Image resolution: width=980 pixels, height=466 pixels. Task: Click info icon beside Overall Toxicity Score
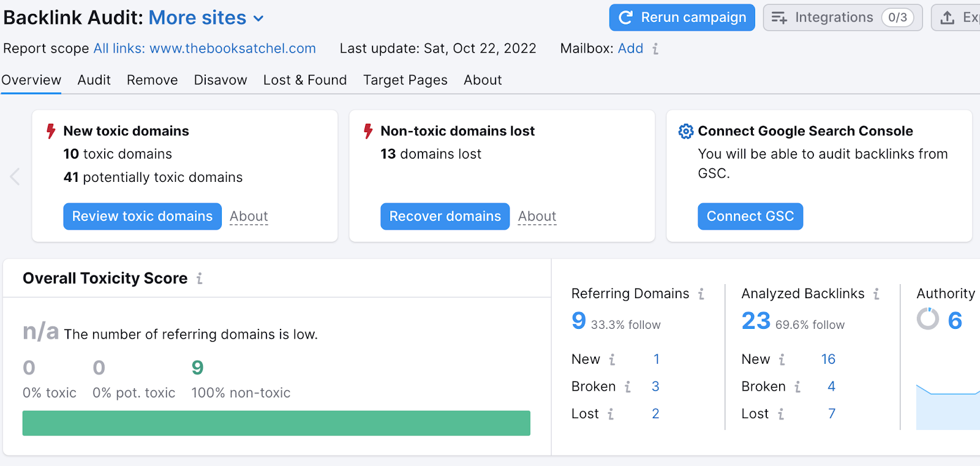pyautogui.click(x=200, y=279)
